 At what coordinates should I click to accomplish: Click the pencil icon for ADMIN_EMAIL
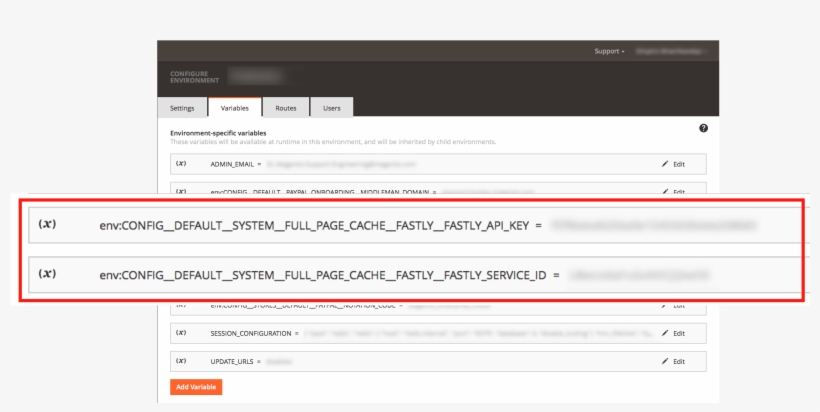click(665, 164)
